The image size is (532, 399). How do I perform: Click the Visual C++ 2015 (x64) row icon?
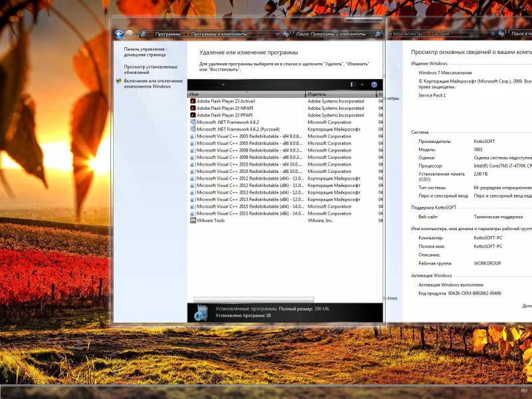click(x=193, y=207)
